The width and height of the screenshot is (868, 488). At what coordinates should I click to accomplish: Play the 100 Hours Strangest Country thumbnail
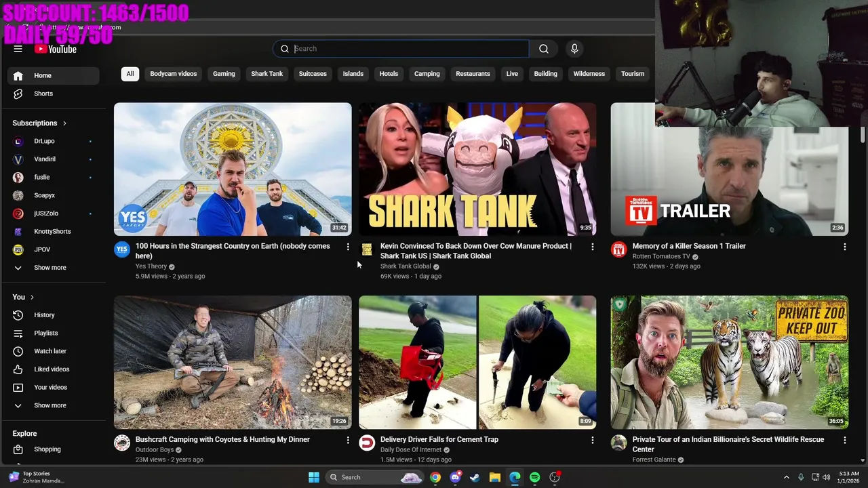coord(233,169)
